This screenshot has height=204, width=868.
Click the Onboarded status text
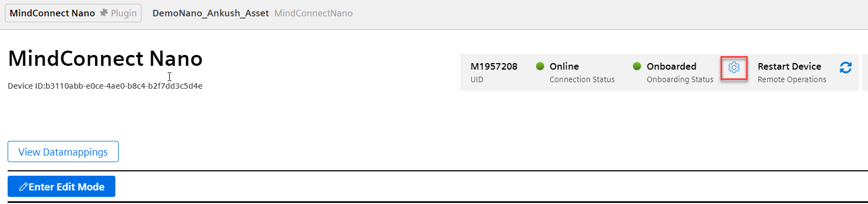[672, 66]
